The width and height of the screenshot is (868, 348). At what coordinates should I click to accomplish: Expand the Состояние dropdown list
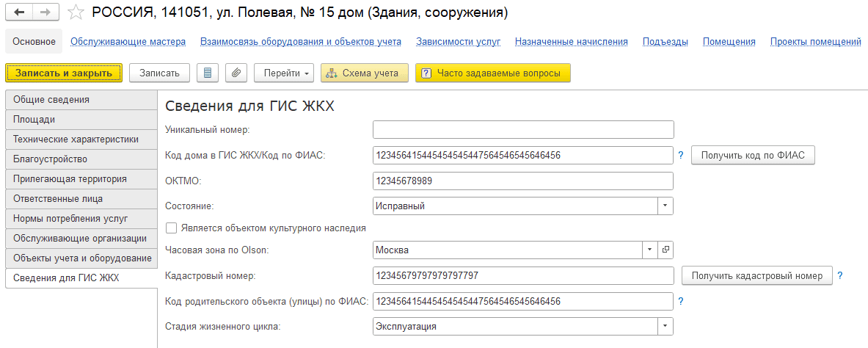pos(665,206)
